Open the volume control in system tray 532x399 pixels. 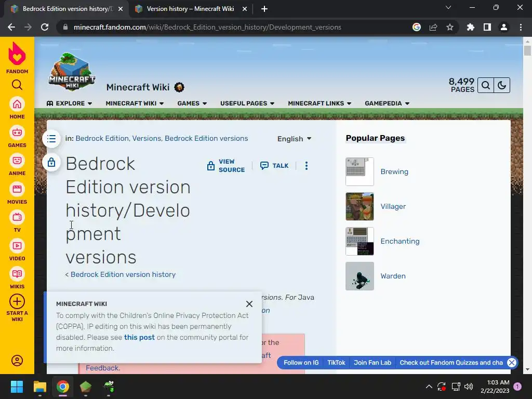(469, 387)
